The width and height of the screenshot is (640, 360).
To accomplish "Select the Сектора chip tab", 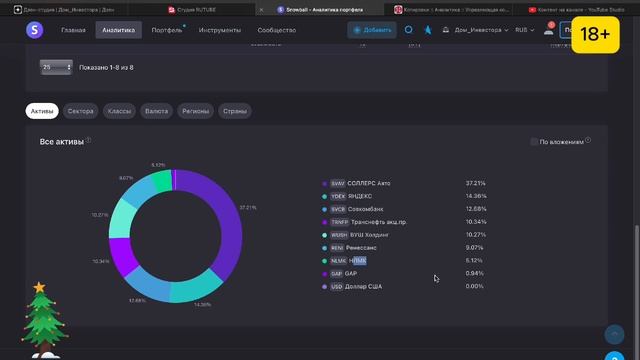I will click(80, 111).
